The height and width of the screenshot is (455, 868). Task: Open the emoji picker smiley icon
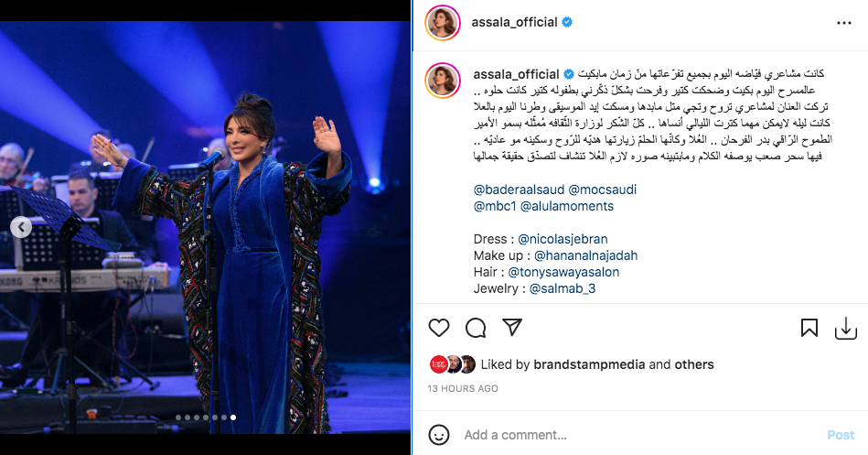[439, 435]
